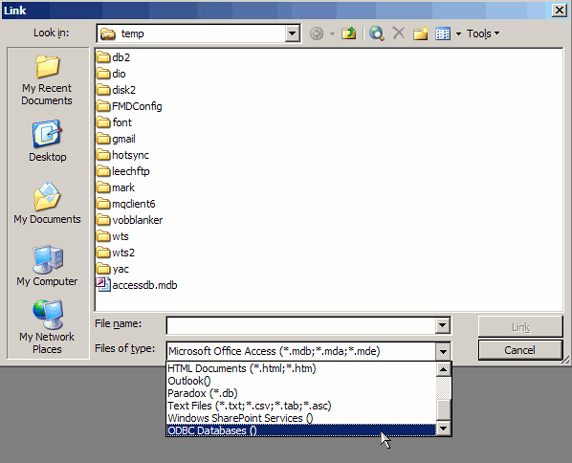Open My Documents in Places bar

pyautogui.click(x=47, y=204)
